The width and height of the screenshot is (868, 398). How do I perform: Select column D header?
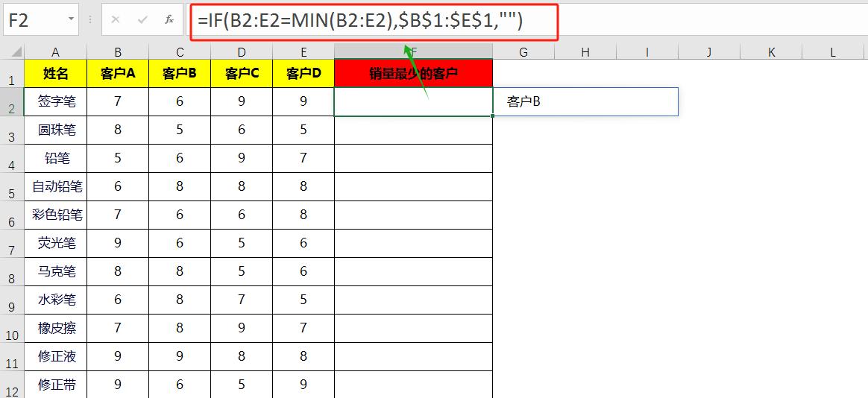click(242, 52)
